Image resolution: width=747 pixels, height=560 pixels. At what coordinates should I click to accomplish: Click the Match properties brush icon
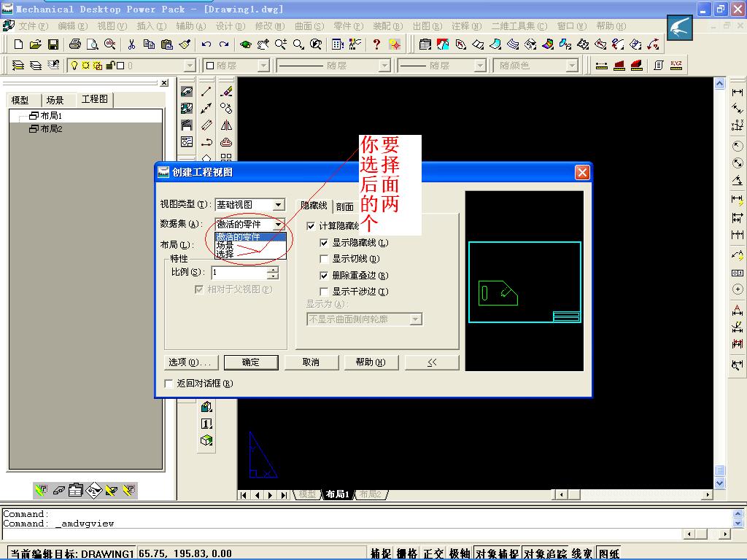coord(185,44)
